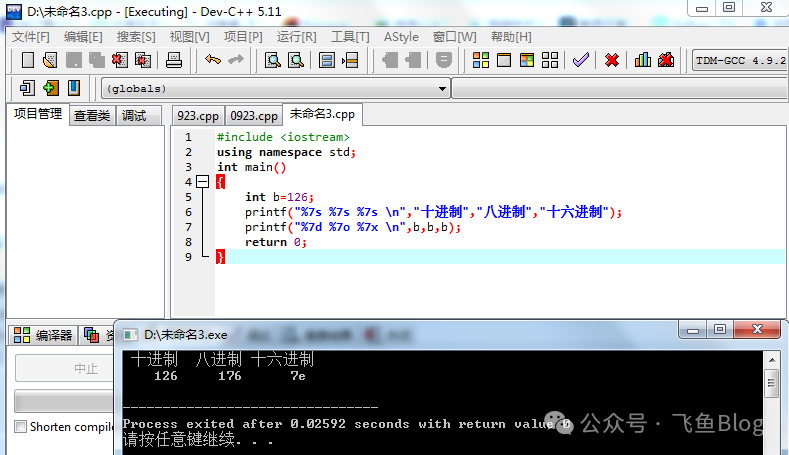The image size is (789, 455).
Task: Click the Save file toolbar icon
Action: 73,60
